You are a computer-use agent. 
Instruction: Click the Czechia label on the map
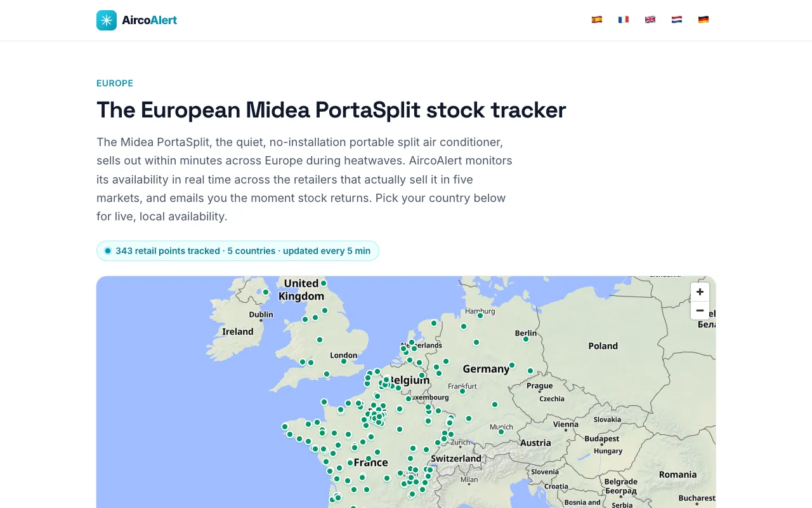point(552,399)
